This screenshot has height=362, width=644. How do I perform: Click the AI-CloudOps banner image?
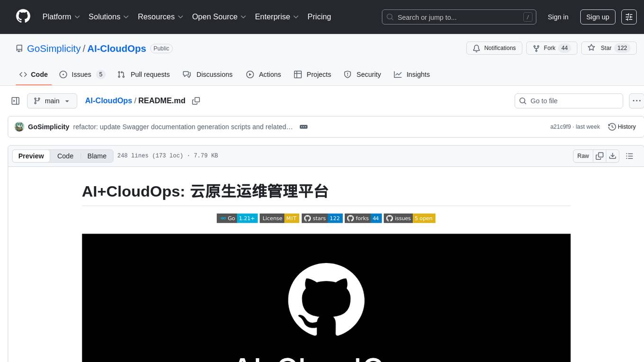click(326, 298)
